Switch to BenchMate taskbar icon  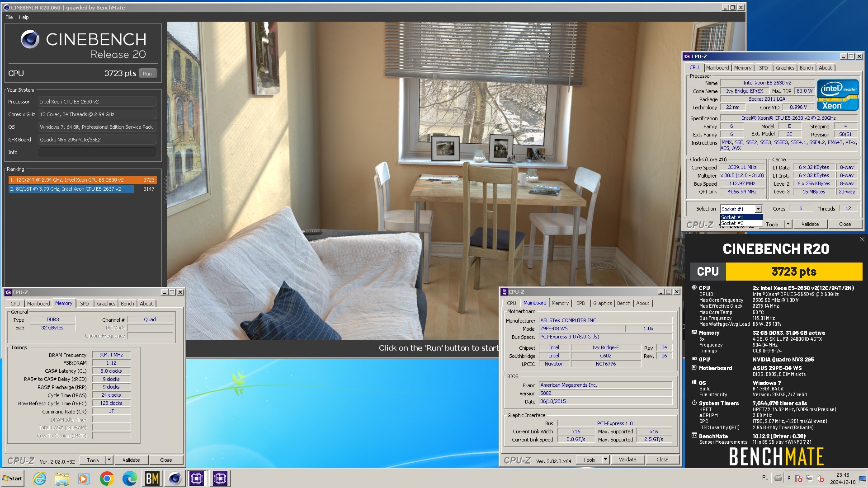[152, 479]
